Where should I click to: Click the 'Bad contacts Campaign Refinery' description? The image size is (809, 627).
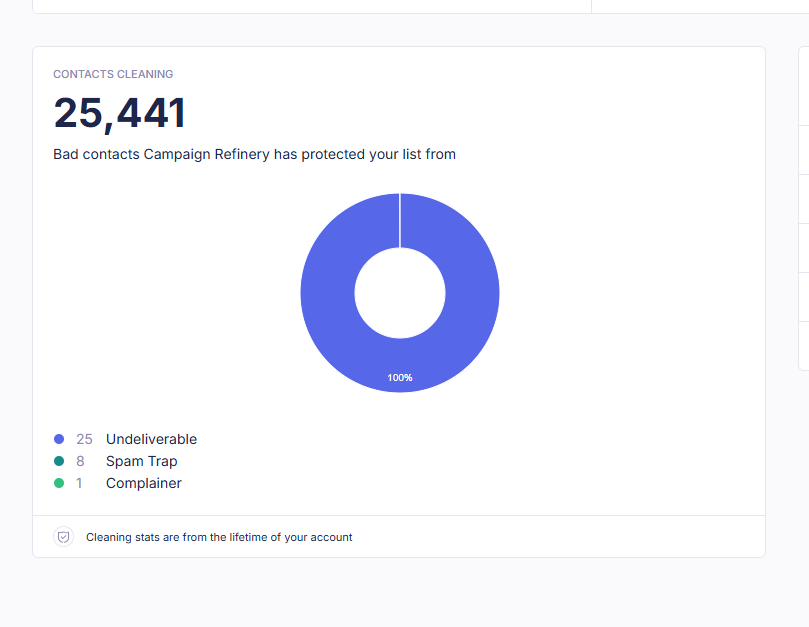[254, 154]
